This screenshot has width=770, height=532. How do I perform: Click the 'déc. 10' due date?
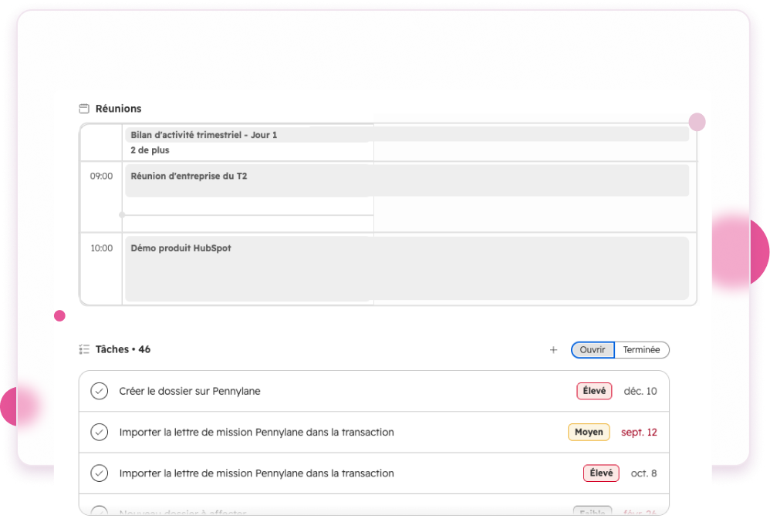click(640, 391)
